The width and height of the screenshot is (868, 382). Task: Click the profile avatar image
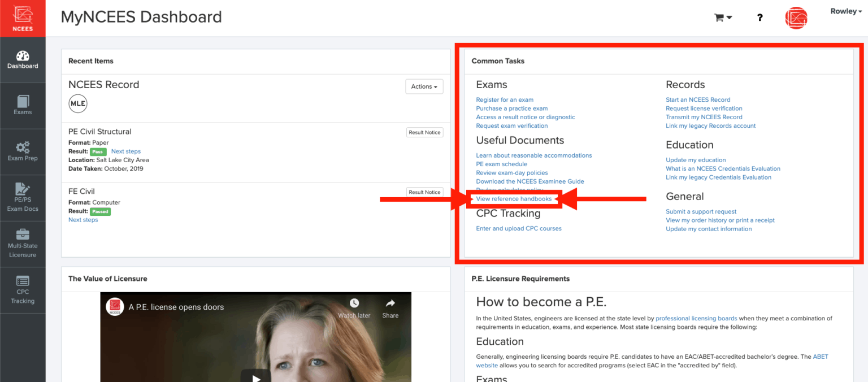tap(796, 18)
